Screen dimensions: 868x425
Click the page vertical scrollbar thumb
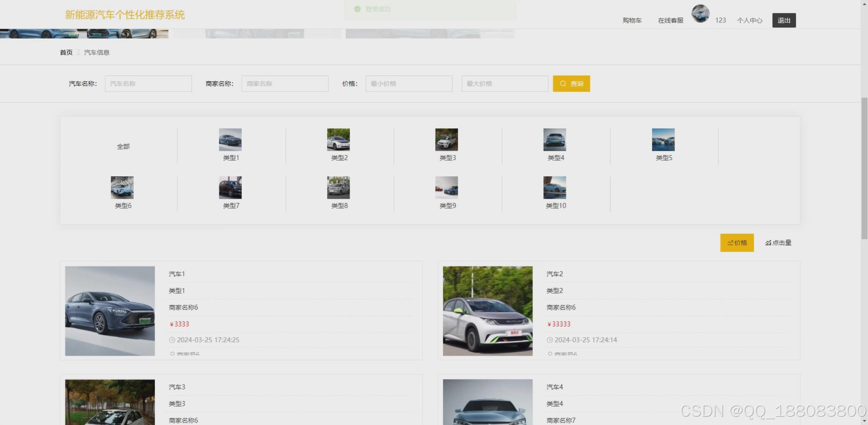click(x=864, y=168)
